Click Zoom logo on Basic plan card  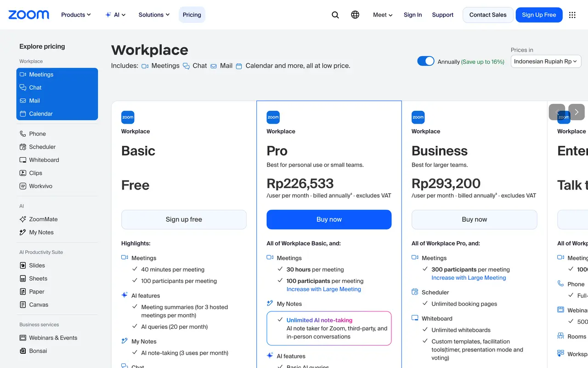(x=128, y=117)
